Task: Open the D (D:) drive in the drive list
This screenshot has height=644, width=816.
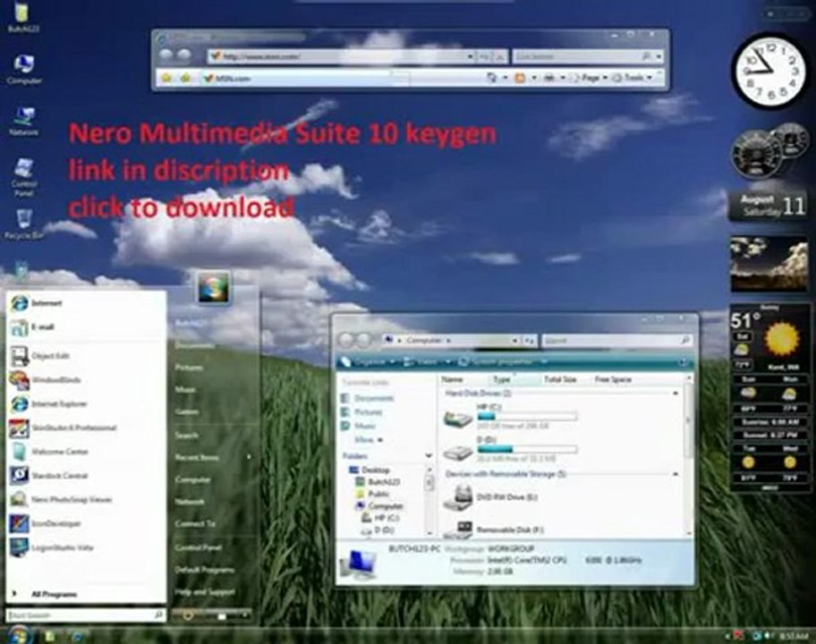Action: pos(510,449)
